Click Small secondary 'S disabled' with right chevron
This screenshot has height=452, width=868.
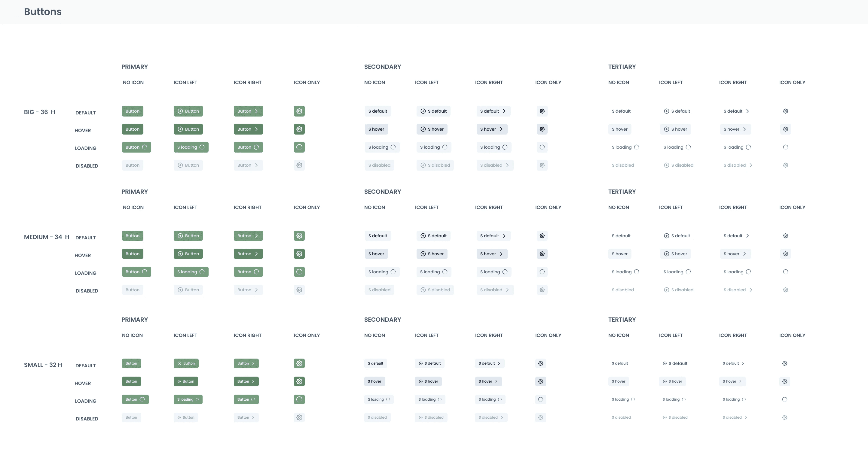click(x=491, y=418)
